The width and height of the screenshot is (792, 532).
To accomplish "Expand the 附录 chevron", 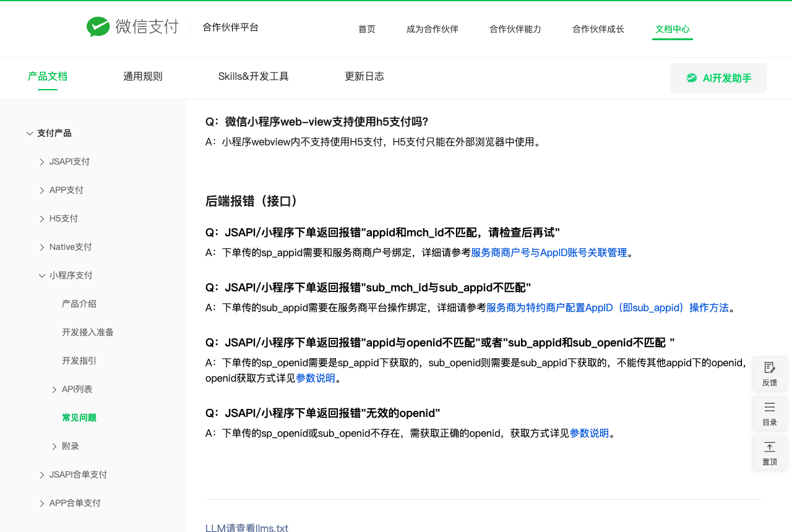I will (54, 447).
